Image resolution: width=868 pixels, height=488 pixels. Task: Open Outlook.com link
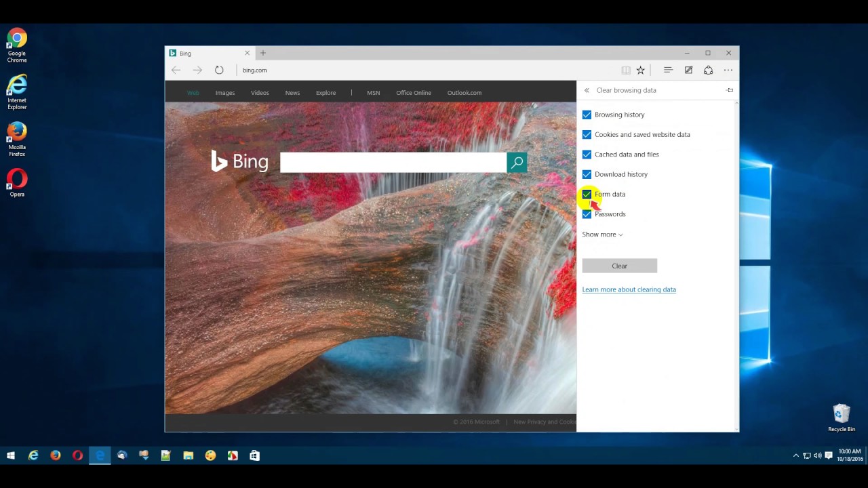tap(464, 93)
